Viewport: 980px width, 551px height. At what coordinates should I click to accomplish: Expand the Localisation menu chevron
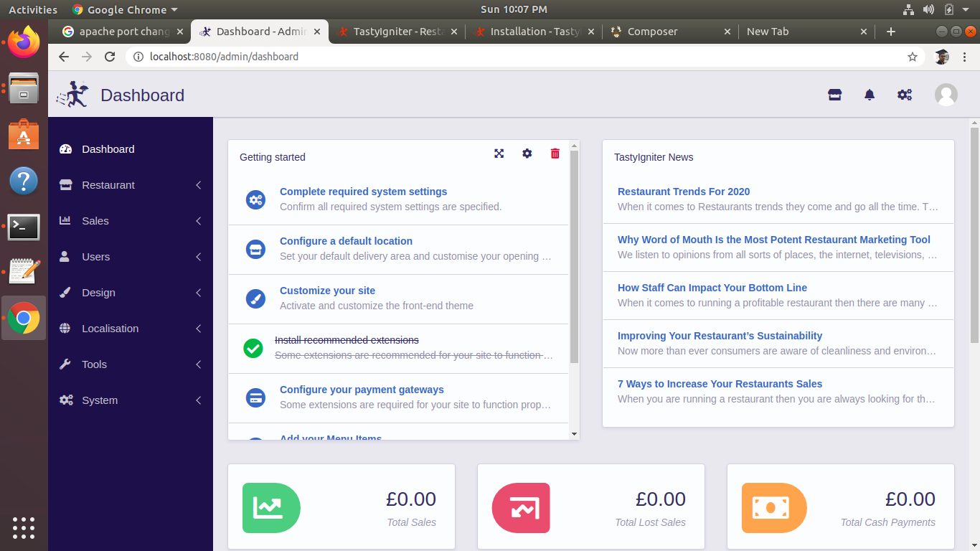[x=199, y=329]
